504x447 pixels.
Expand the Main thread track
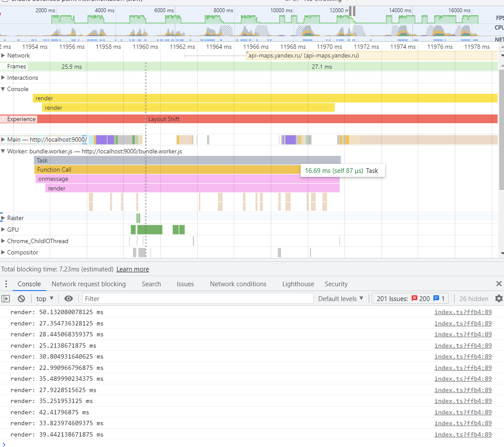pyautogui.click(x=3, y=139)
